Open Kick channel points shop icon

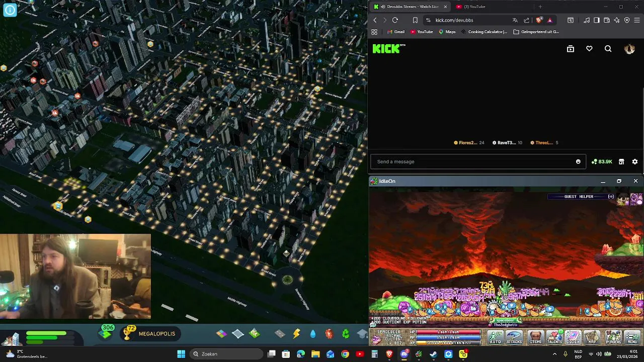click(621, 161)
